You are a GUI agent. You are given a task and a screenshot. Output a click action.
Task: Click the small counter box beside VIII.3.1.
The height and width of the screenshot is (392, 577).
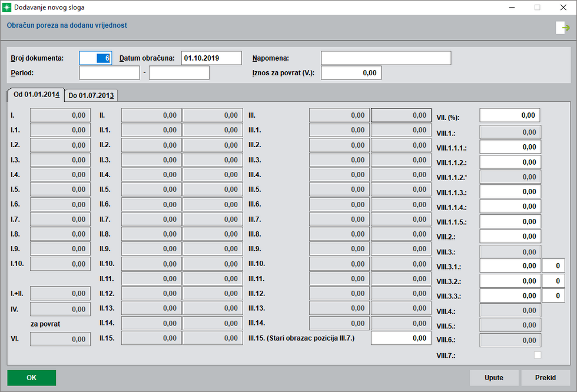point(553,266)
